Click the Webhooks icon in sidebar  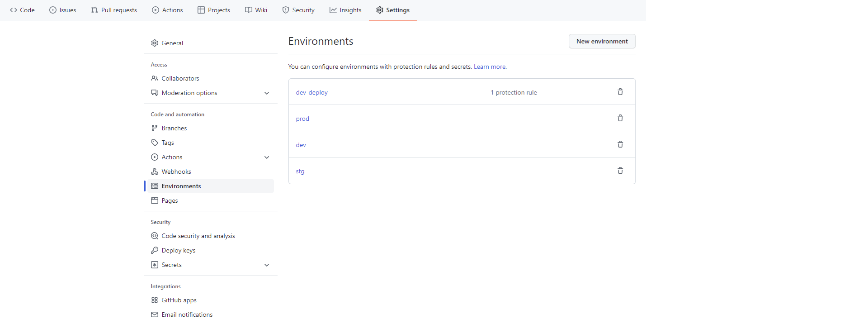click(x=155, y=172)
